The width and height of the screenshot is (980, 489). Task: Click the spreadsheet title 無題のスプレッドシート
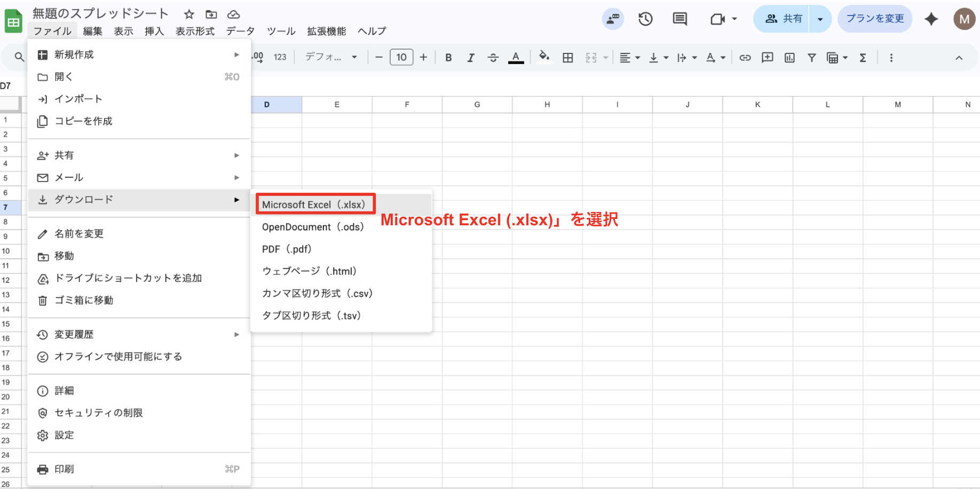point(100,14)
